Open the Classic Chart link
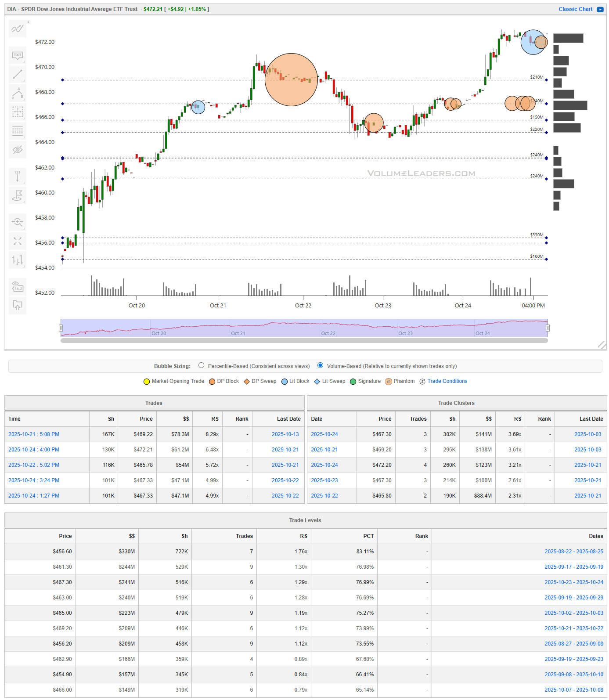The width and height of the screenshot is (609, 700). (x=575, y=9)
